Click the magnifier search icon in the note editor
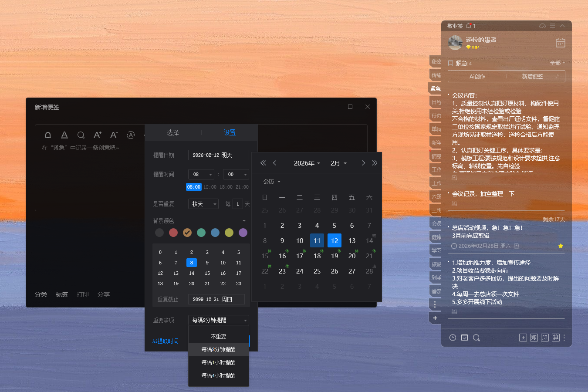 (81, 135)
